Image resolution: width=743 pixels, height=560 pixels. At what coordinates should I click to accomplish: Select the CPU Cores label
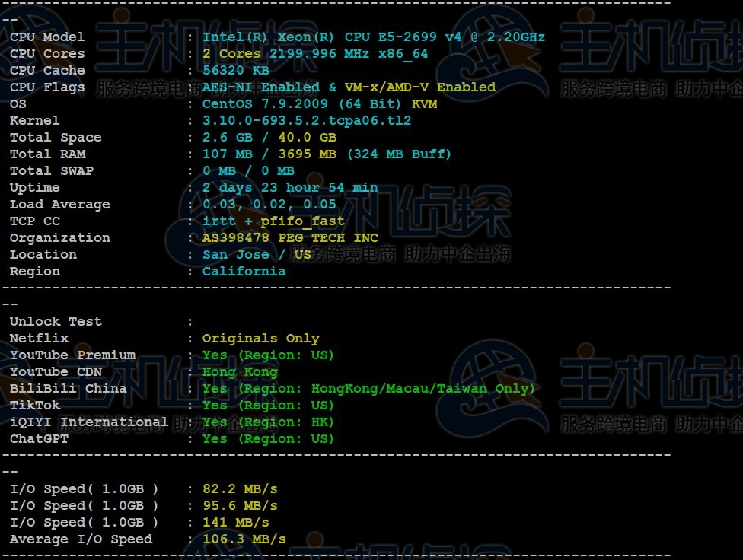click(x=47, y=53)
